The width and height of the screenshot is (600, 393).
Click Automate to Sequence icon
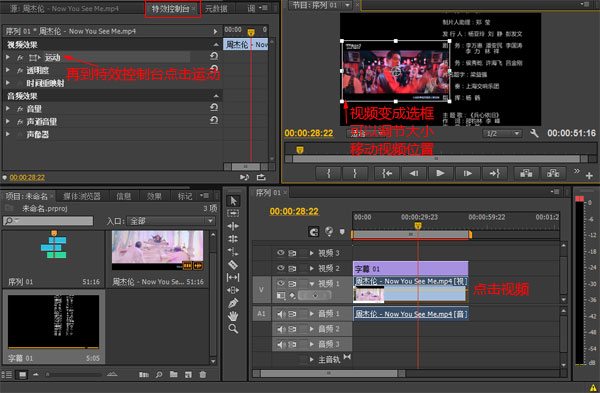pyautogui.click(x=144, y=375)
